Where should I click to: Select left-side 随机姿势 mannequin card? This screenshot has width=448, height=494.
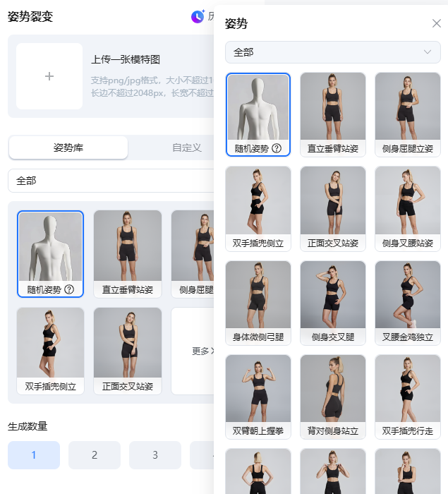click(x=50, y=254)
